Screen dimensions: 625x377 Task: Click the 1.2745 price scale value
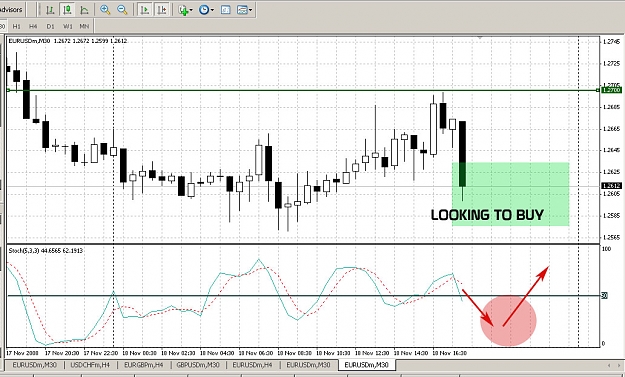(x=611, y=41)
